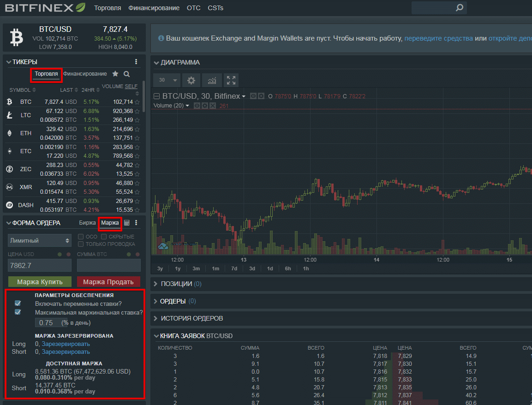Open chart settings gear button
The height and width of the screenshot is (405, 532).
pyautogui.click(x=191, y=80)
